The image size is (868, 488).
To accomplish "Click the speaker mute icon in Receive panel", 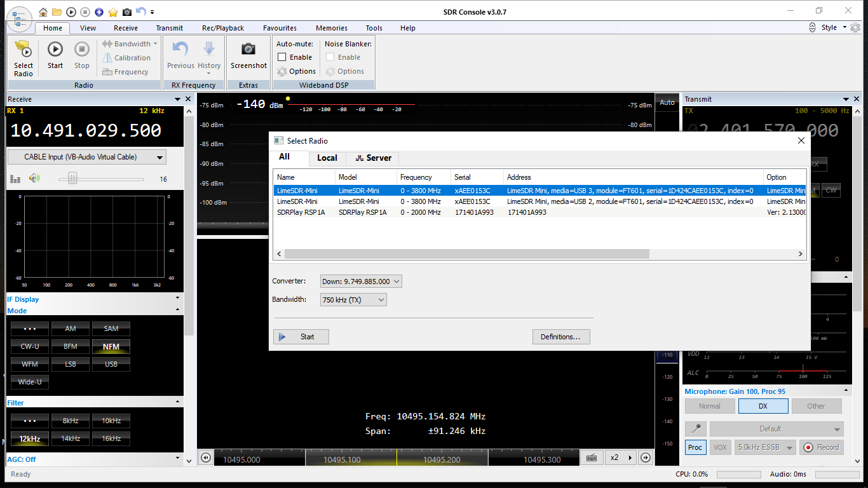I will [x=34, y=179].
